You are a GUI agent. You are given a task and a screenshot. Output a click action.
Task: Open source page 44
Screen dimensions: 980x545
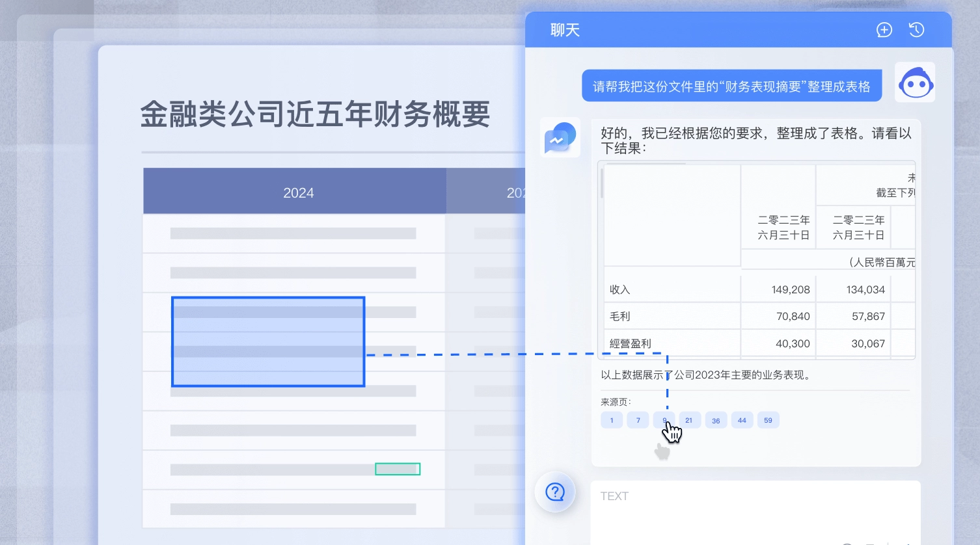[x=742, y=420]
